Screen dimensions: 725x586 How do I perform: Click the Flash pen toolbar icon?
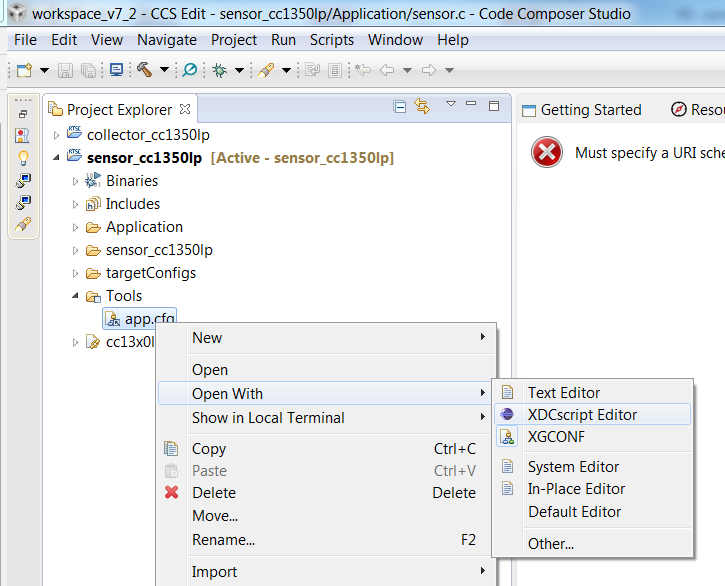coord(266,70)
